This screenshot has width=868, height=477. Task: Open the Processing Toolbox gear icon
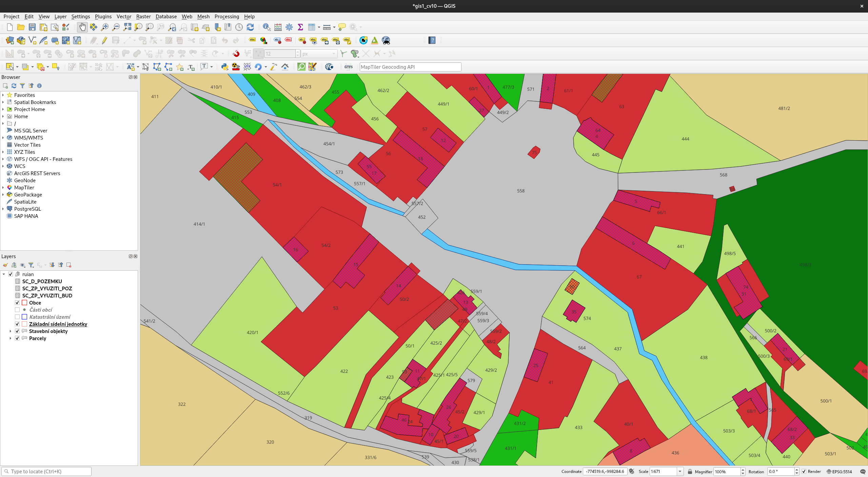[x=289, y=27]
